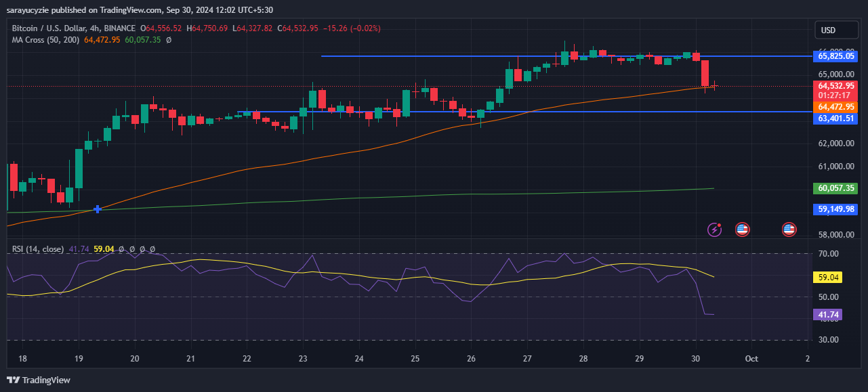Click the 65,825.05 blue price label
The width and height of the screenshot is (868, 392).
coord(836,56)
